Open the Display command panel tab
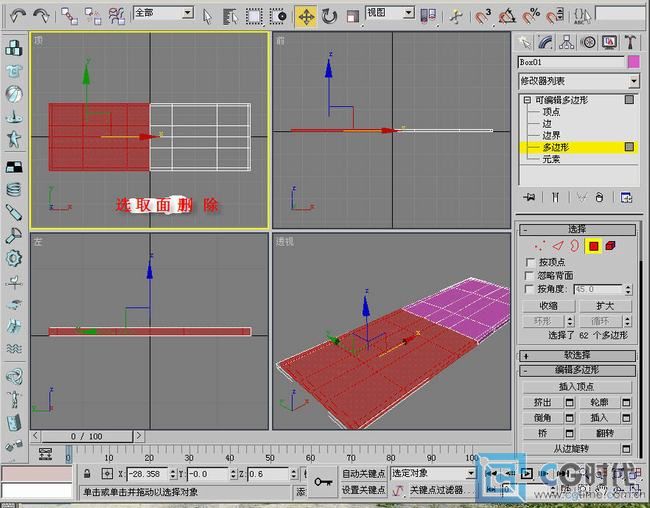650x508 pixels. coord(609,42)
